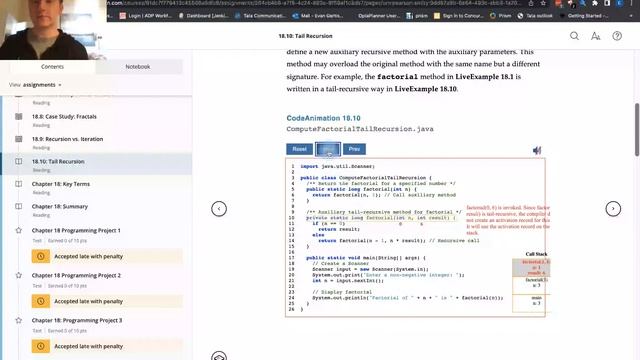
Task: Click the 18.10: Tail Recursion page title
Action: click(305, 36)
